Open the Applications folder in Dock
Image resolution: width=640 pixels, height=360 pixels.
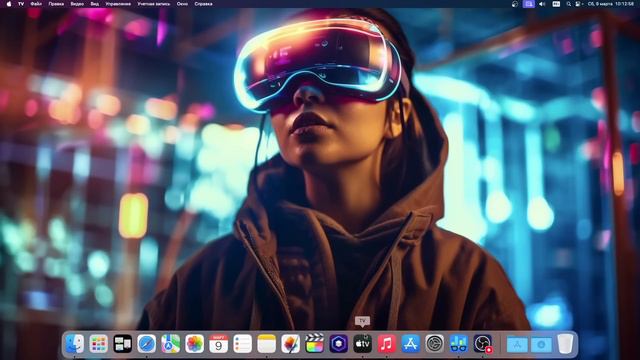click(517, 344)
